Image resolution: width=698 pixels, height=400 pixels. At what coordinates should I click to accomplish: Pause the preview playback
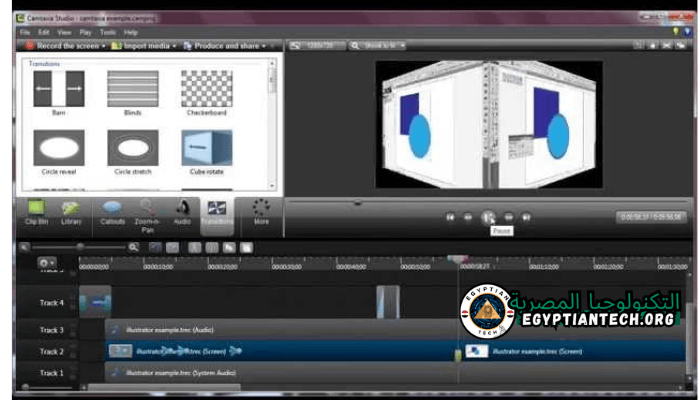click(x=488, y=217)
